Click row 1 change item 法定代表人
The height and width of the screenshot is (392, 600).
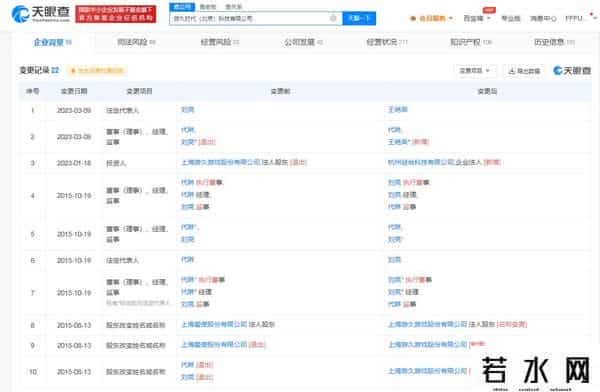(122, 111)
